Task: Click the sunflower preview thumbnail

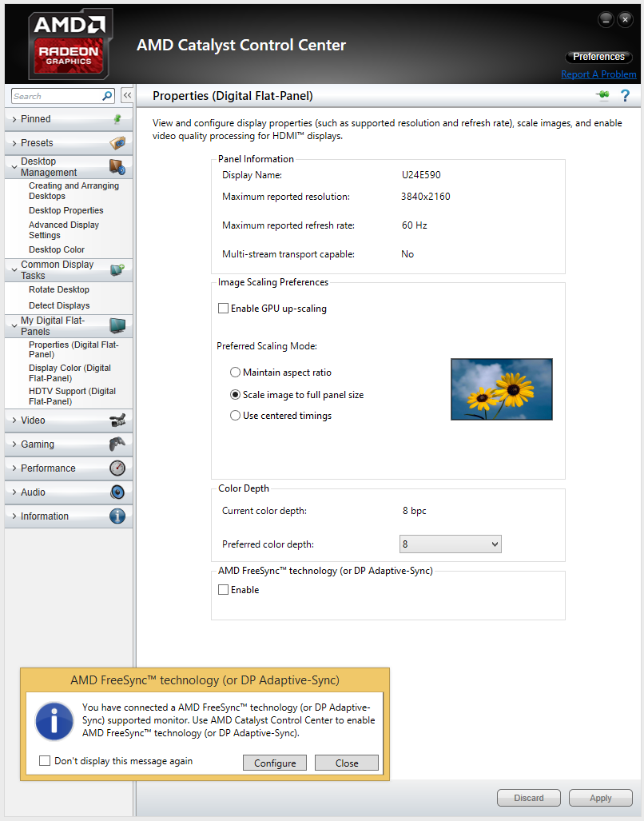Action: pos(501,389)
